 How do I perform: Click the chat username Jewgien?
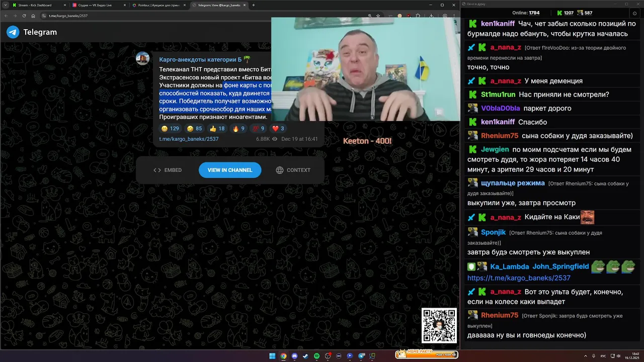(495, 149)
